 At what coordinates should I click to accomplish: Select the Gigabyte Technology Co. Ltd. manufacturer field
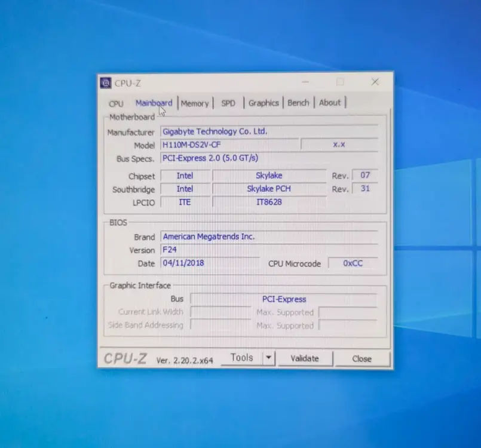point(269,131)
